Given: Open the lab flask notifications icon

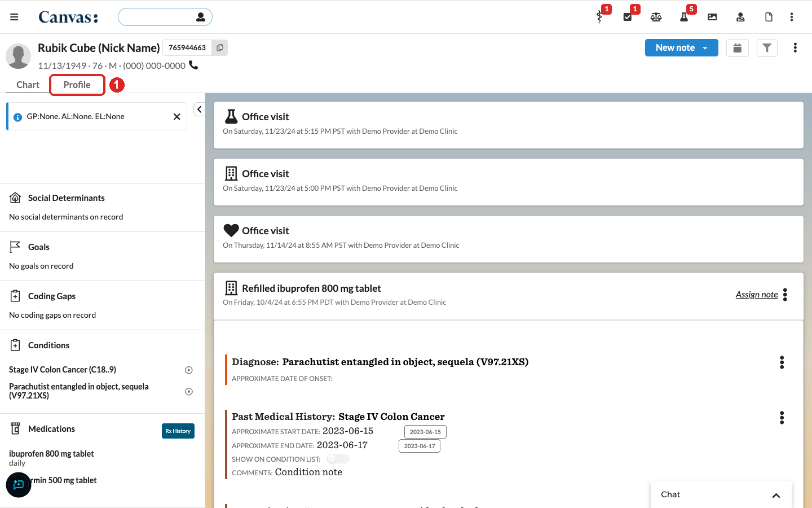Looking at the screenshot, I should (684, 17).
